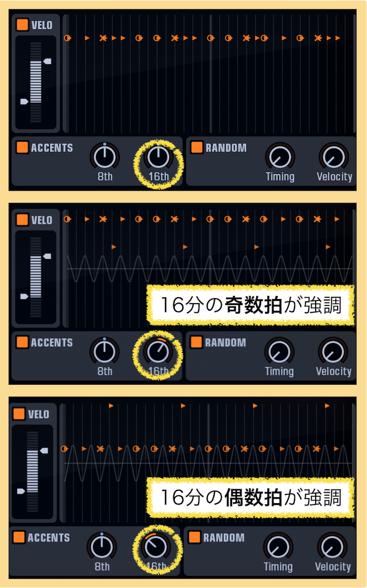
Task: Toggle the ACCENTS switch in the bottom panel
Action: [x=19, y=537]
